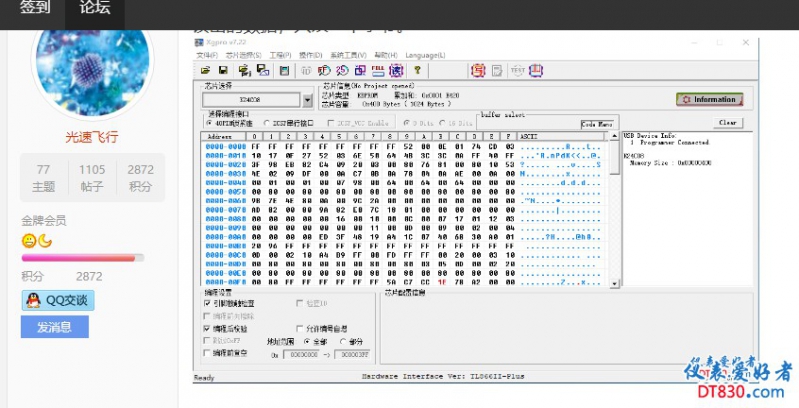The width and height of the screenshot is (799, 408).
Task: Click the 发消息 button
Action: coord(54,327)
